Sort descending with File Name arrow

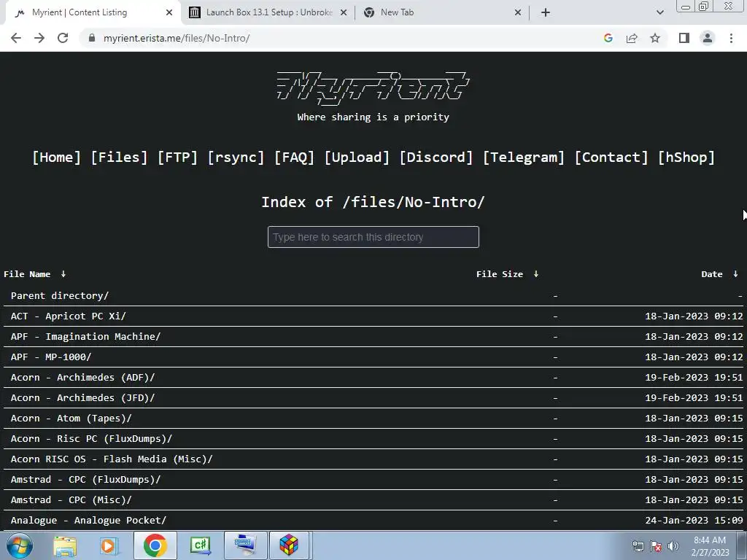pyautogui.click(x=63, y=274)
